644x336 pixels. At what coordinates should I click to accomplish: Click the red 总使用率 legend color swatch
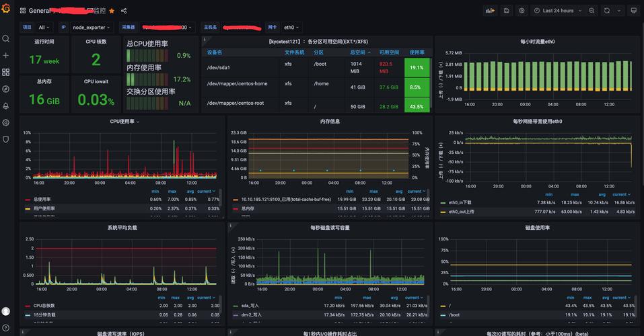(x=28, y=200)
